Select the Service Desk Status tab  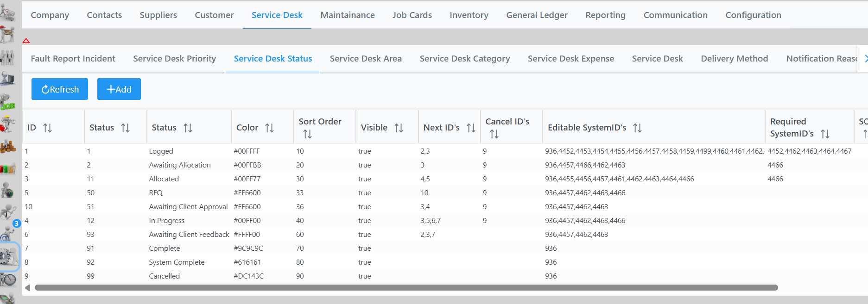pos(273,59)
